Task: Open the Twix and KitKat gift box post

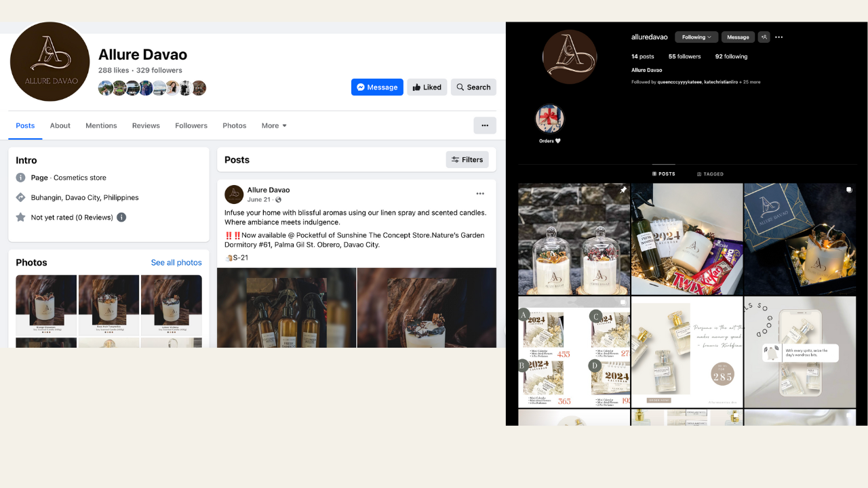Action: click(x=687, y=239)
